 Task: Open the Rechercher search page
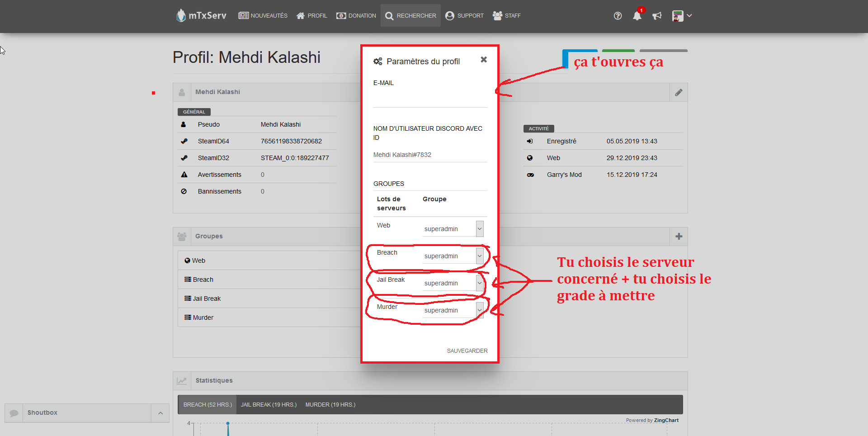click(410, 15)
